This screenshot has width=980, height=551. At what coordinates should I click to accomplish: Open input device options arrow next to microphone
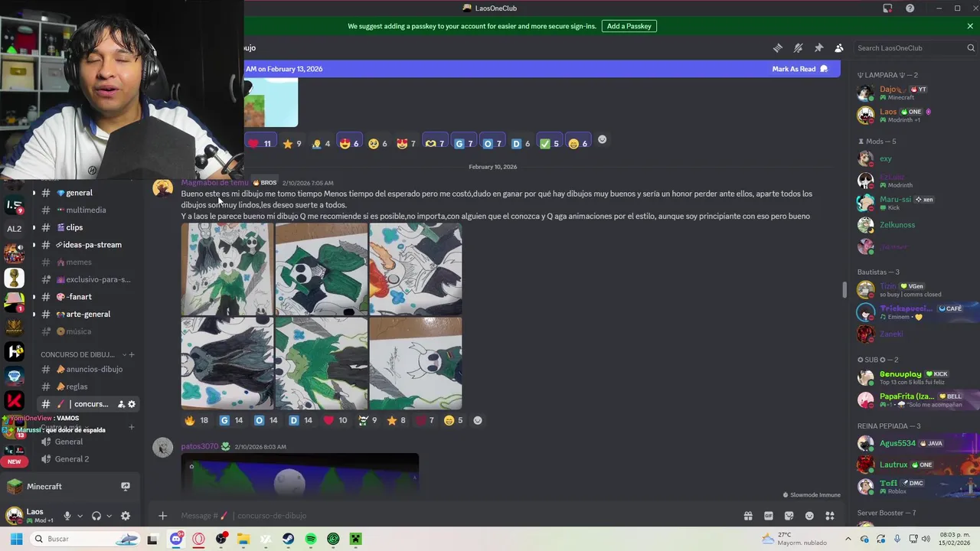(x=80, y=516)
